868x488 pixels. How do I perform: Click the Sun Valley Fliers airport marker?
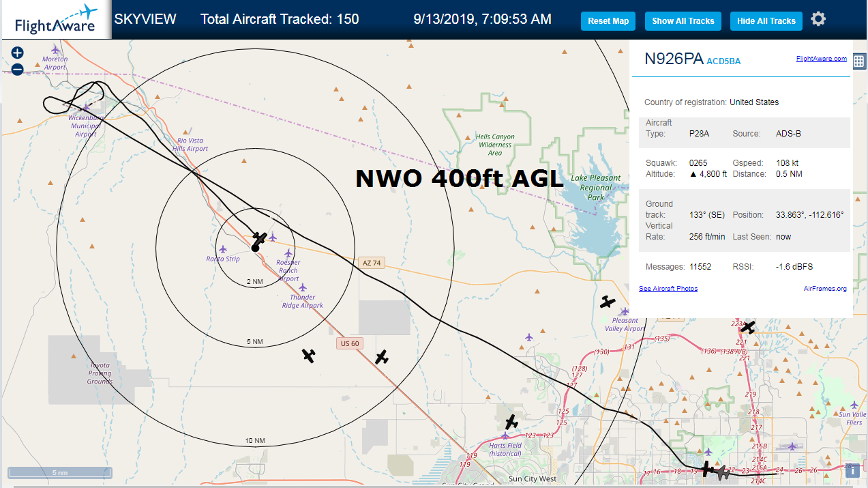[853, 405]
